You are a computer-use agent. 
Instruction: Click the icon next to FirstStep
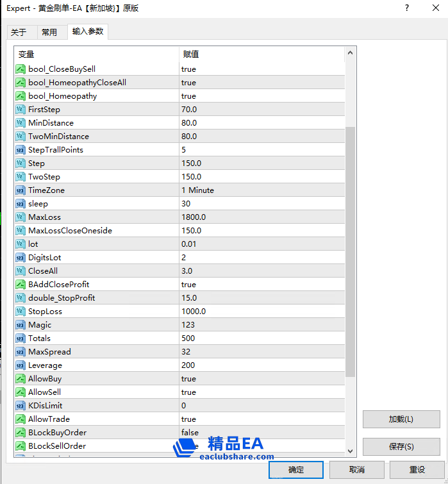20,110
